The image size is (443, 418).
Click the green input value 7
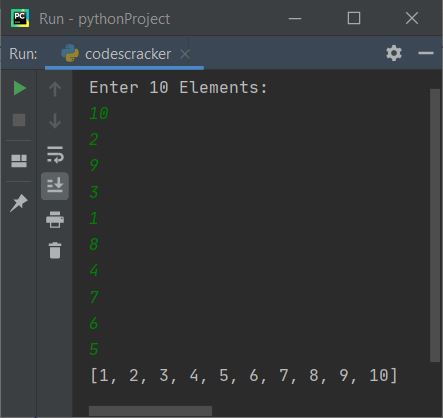pyautogui.click(x=94, y=297)
